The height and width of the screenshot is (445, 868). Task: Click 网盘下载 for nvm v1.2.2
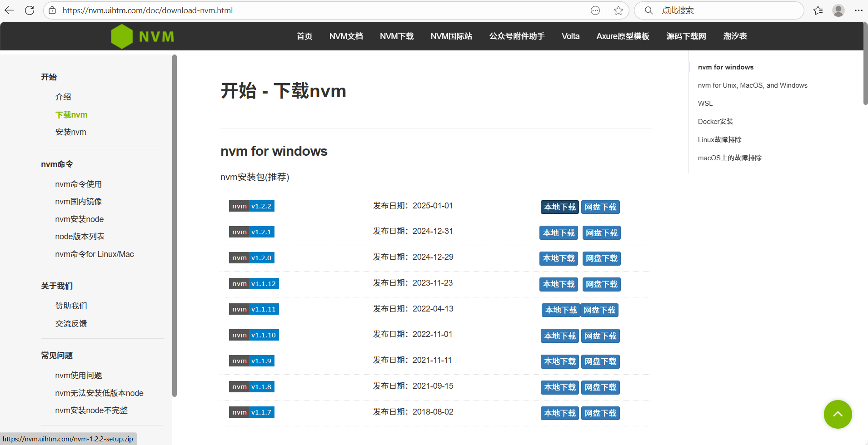tap(600, 207)
